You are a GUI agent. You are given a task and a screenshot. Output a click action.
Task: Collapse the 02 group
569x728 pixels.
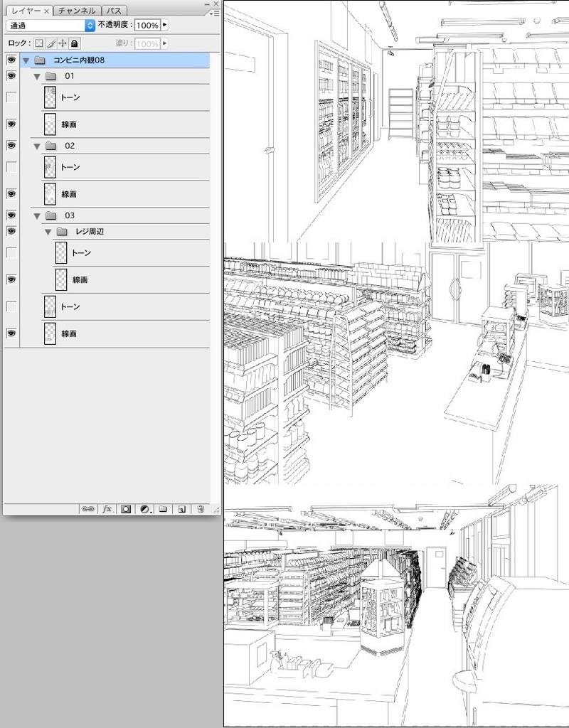36,146
